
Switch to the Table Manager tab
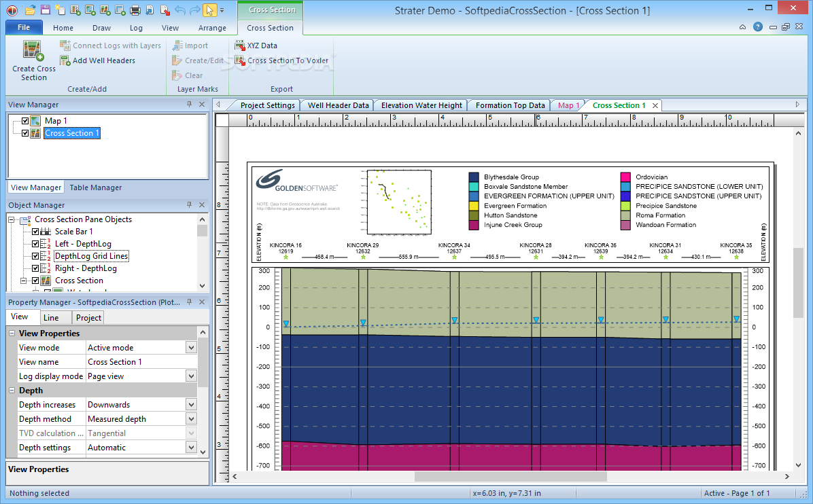[x=96, y=187]
